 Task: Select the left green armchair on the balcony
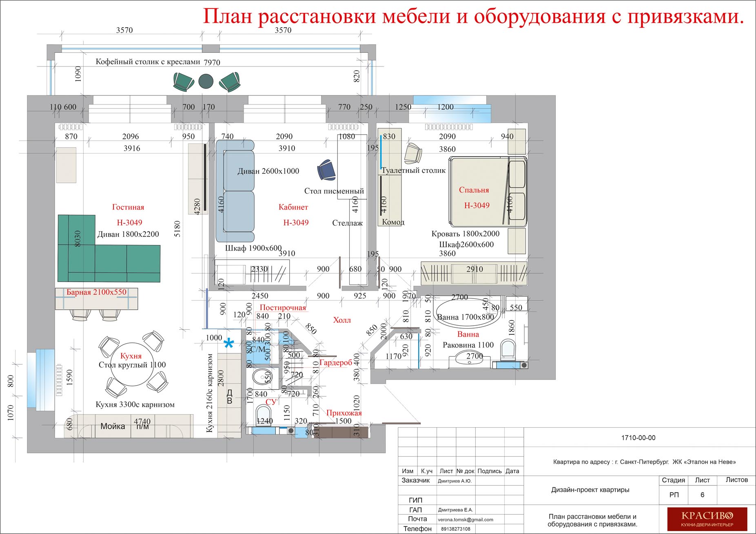183,81
